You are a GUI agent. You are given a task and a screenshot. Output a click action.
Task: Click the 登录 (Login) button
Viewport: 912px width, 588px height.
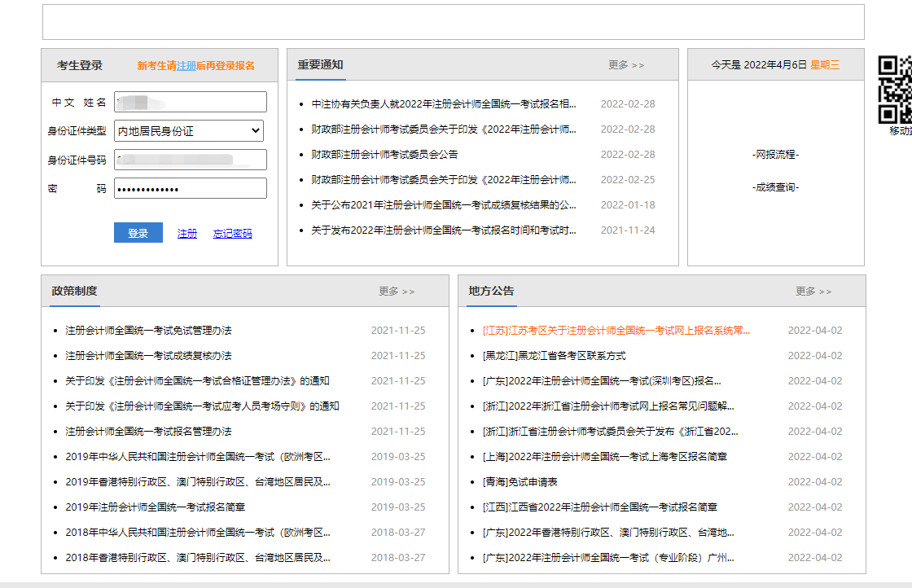coord(138,232)
